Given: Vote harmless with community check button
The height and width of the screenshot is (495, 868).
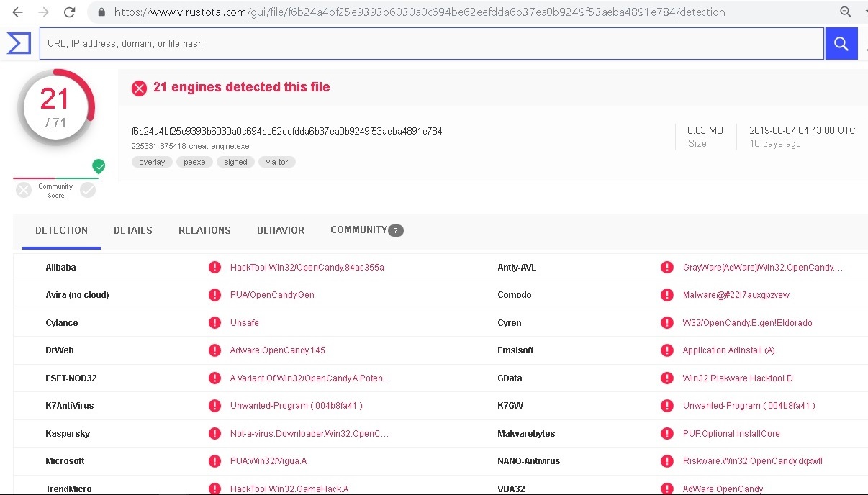Looking at the screenshot, I should (88, 190).
